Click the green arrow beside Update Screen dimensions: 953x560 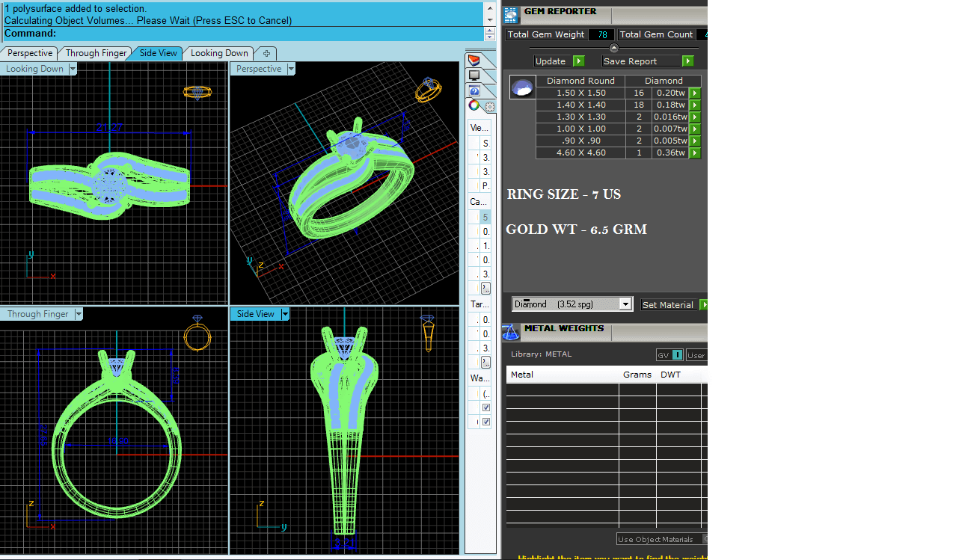click(x=578, y=61)
